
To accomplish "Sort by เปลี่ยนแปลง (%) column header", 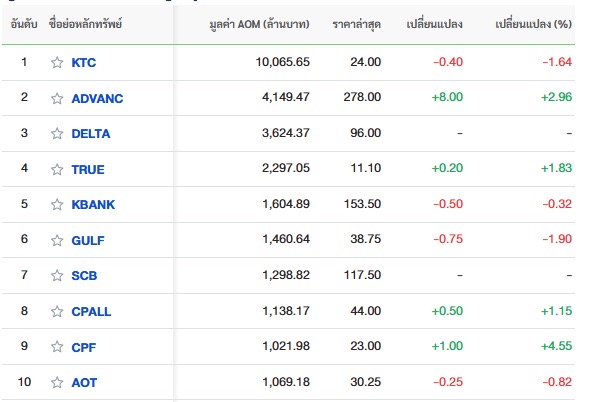I will 534,24.
